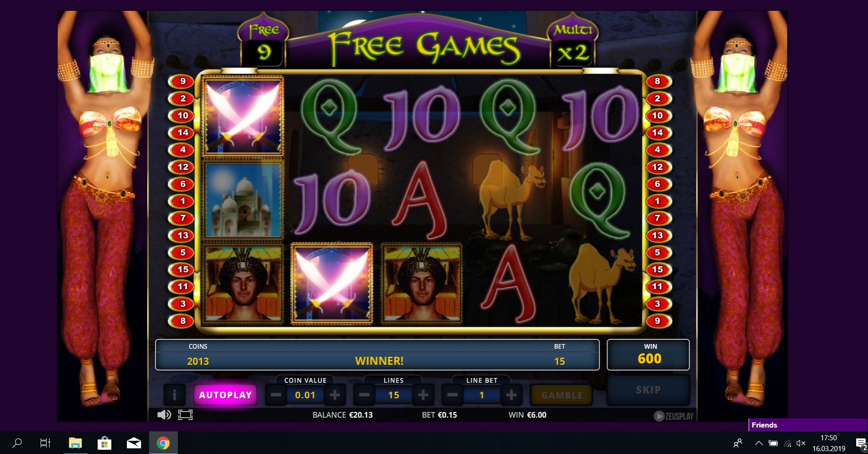Select payline 9 marker on left side
868x454 pixels.
point(183,81)
